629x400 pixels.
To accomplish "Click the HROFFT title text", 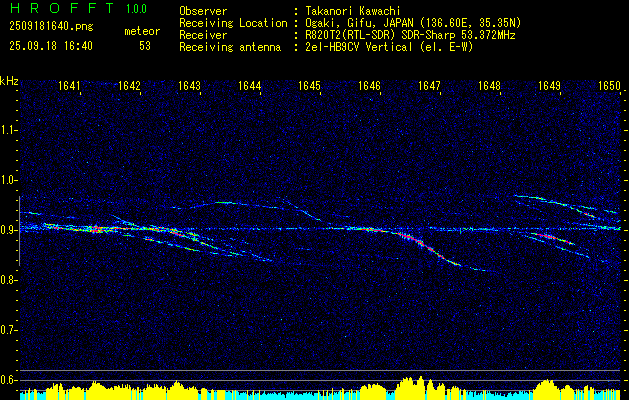I will tap(62, 8).
